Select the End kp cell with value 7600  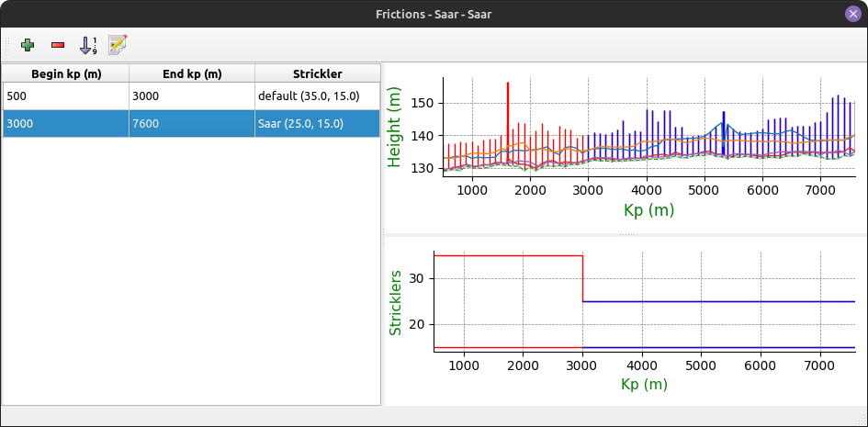coord(191,123)
